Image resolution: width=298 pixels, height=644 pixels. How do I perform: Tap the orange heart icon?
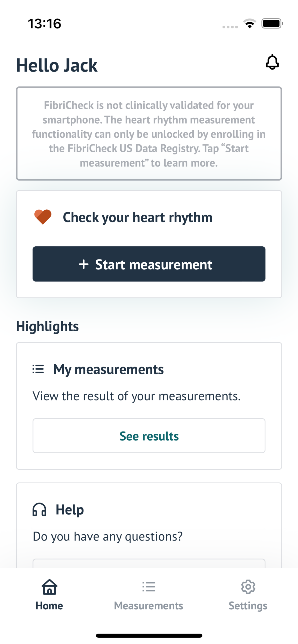(43, 217)
